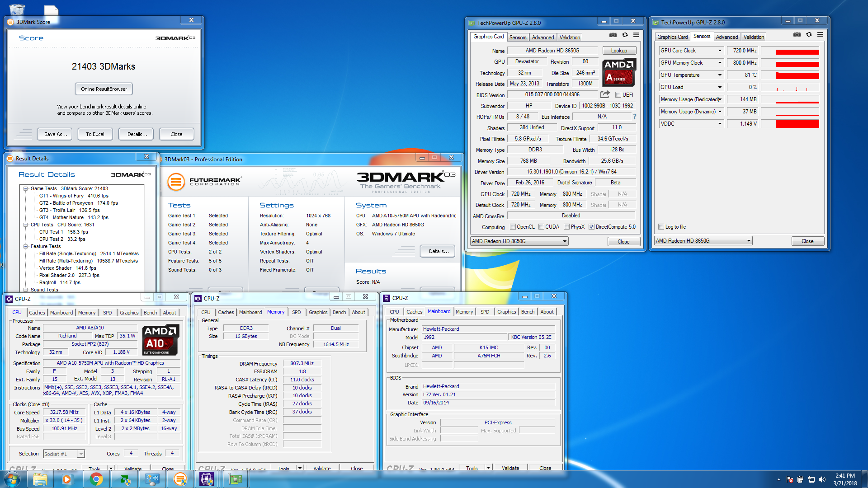The height and width of the screenshot is (488, 868).
Task: Toggle OpenCL computing checkbox
Action: [x=513, y=227]
